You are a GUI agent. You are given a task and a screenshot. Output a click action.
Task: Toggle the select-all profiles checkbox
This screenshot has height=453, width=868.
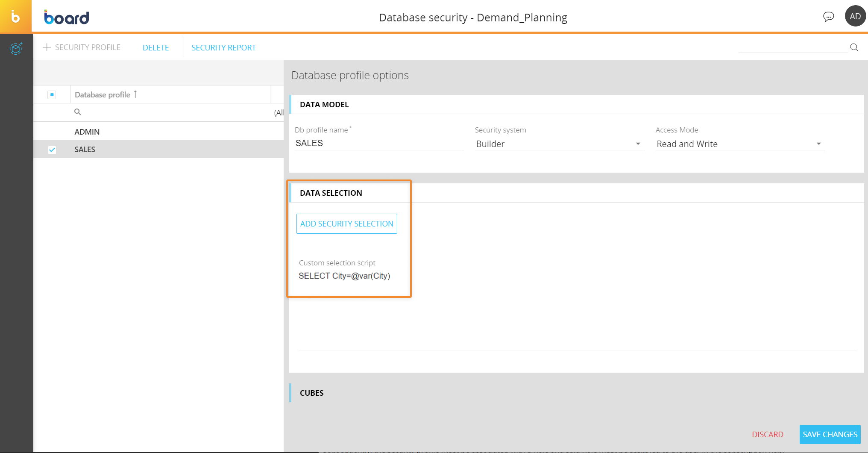52,95
